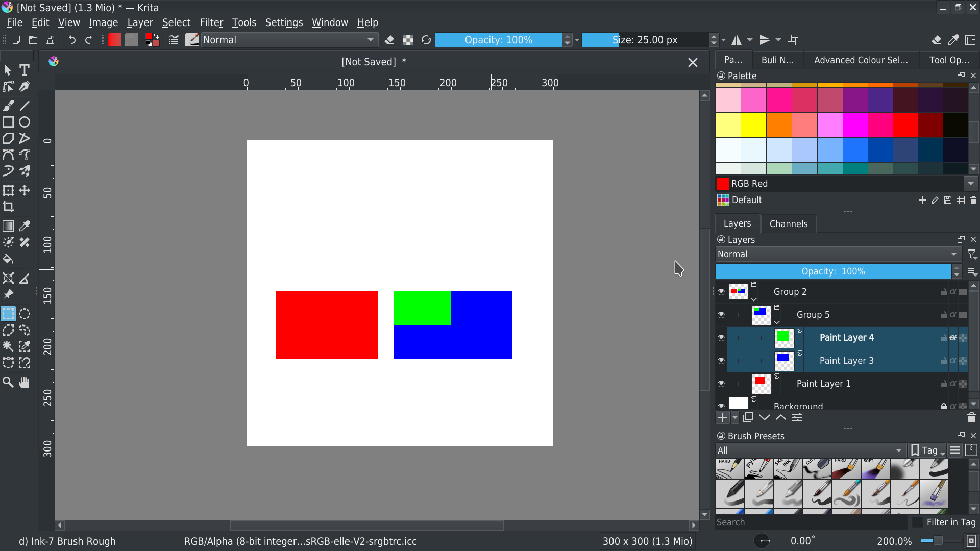Select the Zoom tool
Image resolution: width=980 pixels, height=551 pixels.
click(8, 382)
